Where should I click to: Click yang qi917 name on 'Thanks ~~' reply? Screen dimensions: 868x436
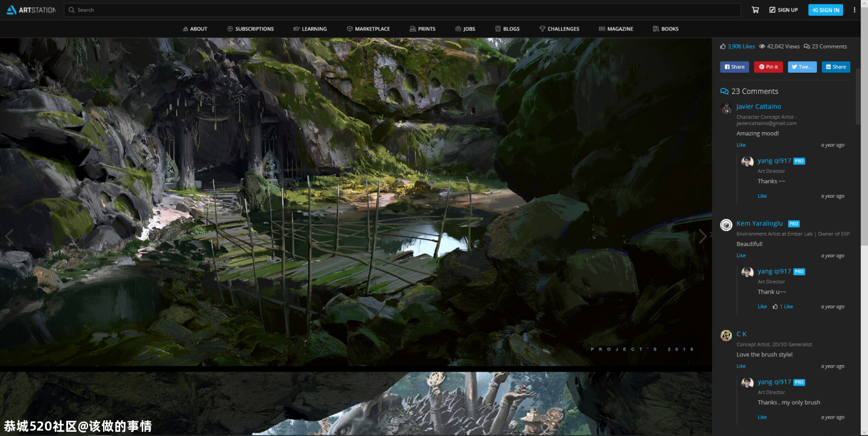774,161
